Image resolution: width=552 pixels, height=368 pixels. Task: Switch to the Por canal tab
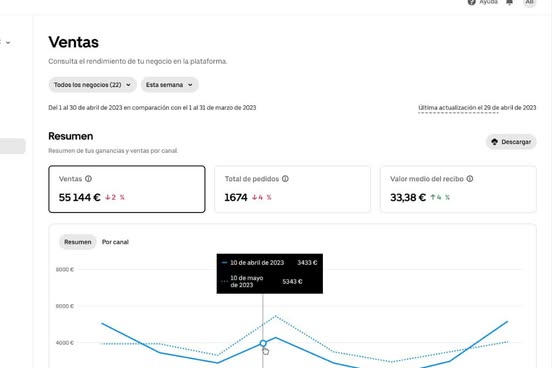(115, 242)
